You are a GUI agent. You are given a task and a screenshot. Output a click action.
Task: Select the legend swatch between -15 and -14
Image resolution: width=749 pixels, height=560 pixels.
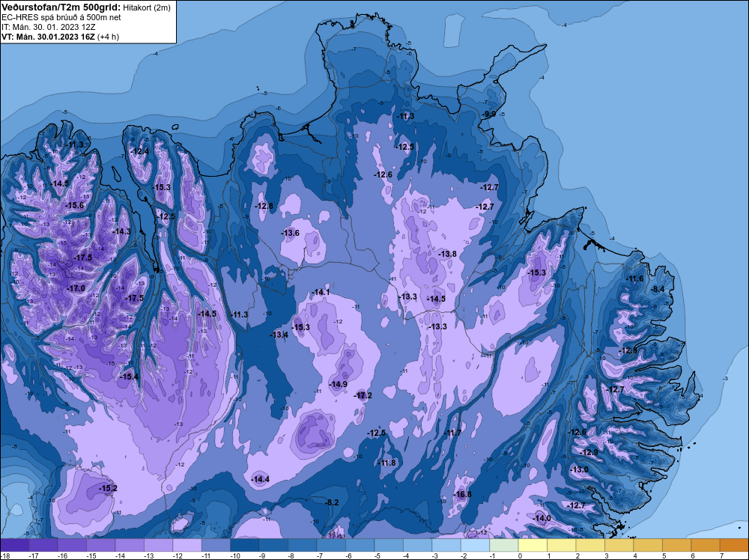click(101, 545)
